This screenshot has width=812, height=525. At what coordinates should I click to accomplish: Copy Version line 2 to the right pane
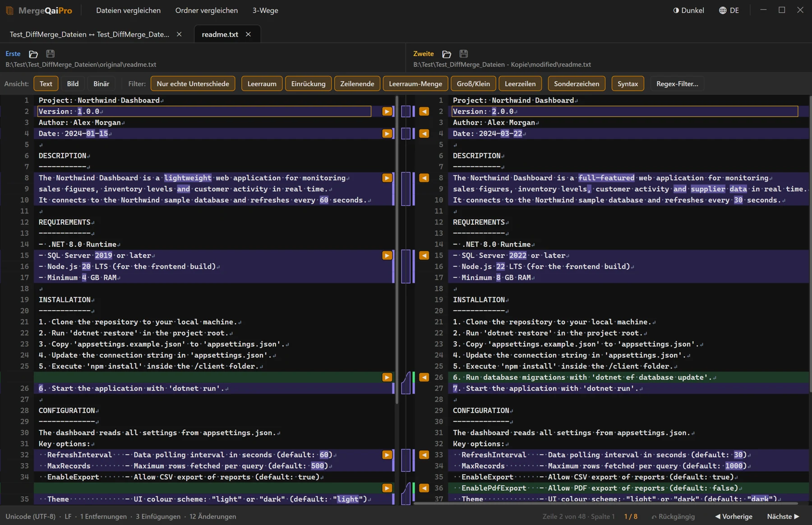[387, 112]
